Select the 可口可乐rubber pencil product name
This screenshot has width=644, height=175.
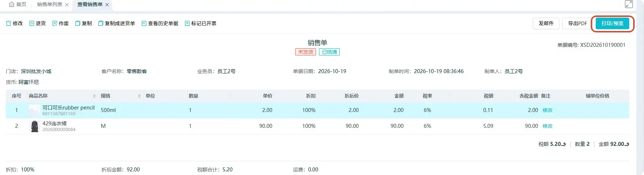(x=68, y=108)
